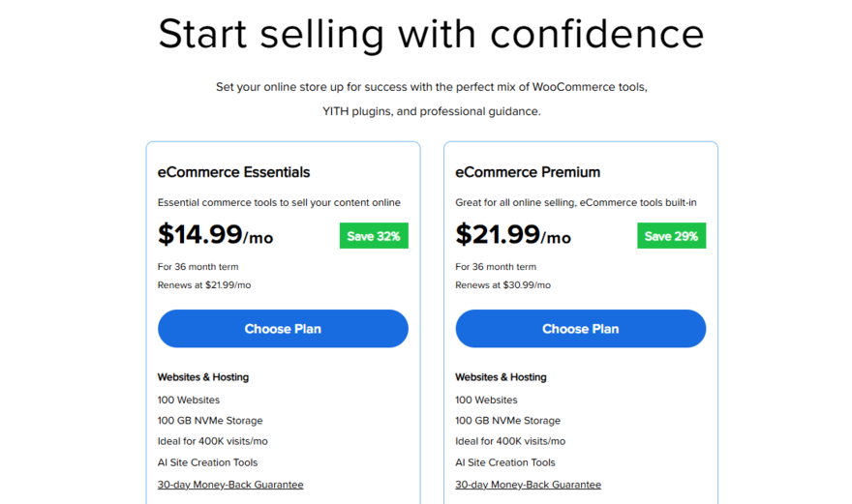Image resolution: width=852 pixels, height=504 pixels.
Task: Choose the eCommerce Essentials plan
Action: click(x=283, y=329)
